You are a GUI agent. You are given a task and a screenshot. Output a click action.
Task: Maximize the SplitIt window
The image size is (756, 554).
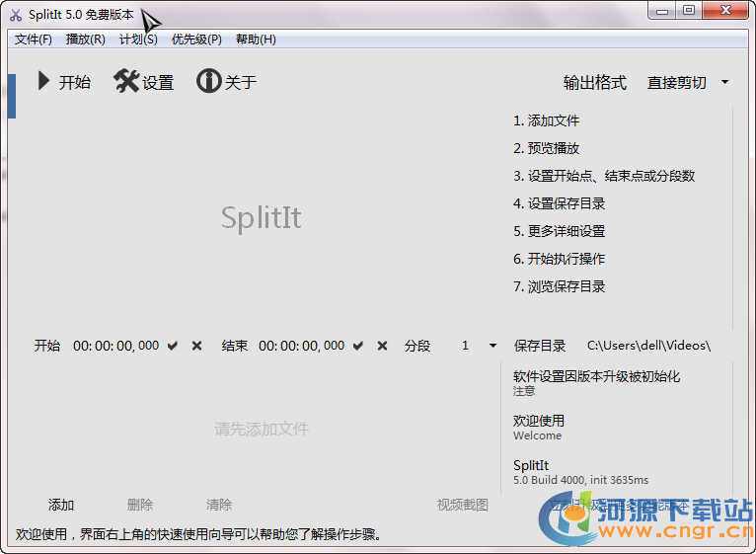coord(689,11)
